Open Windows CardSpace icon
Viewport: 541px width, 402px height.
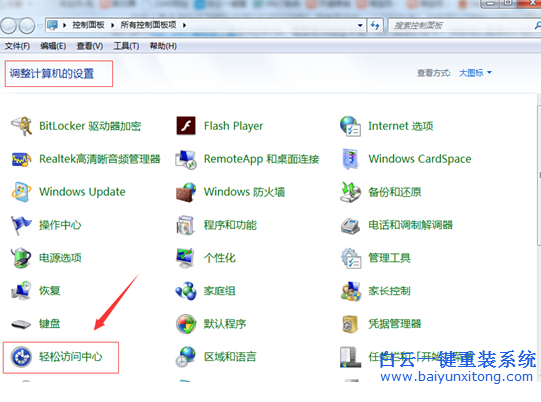pyautogui.click(x=350, y=159)
